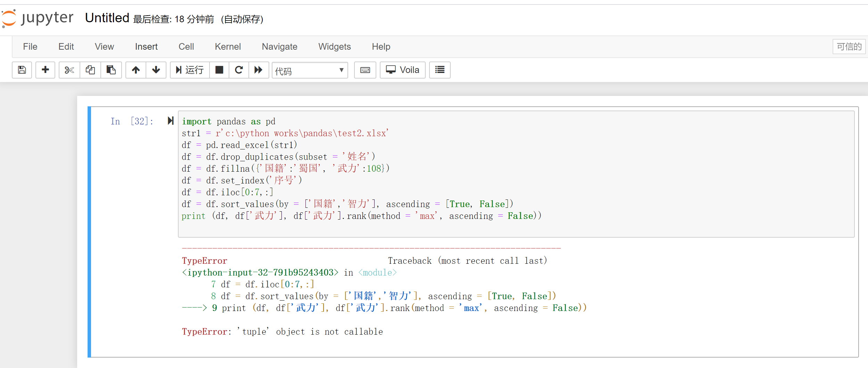Interrupt the kernel with the stop icon
This screenshot has height=368, width=868.
(x=219, y=70)
